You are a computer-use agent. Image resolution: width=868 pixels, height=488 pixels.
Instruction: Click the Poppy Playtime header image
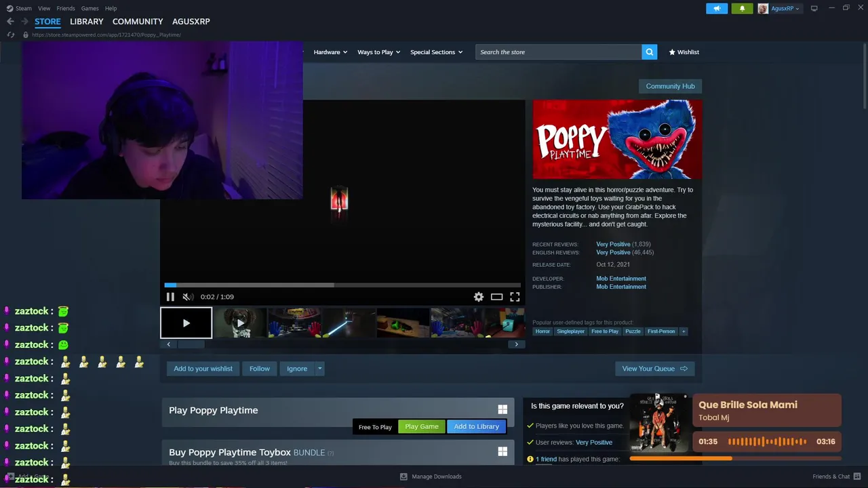pos(617,140)
